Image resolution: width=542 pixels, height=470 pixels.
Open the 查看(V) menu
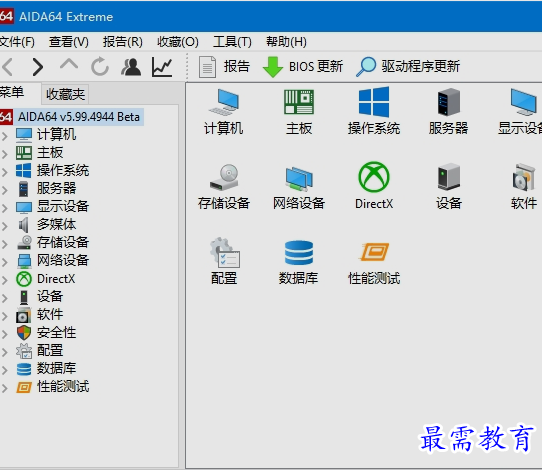[x=68, y=42]
